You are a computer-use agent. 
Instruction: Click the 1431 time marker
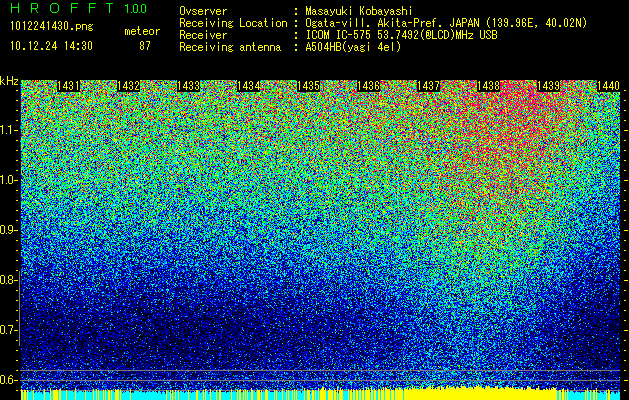(69, 86)
